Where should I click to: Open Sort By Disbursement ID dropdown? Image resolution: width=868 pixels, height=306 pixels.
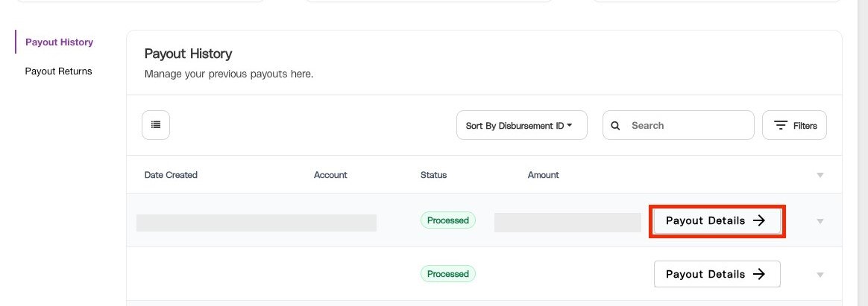coord(521,125)
